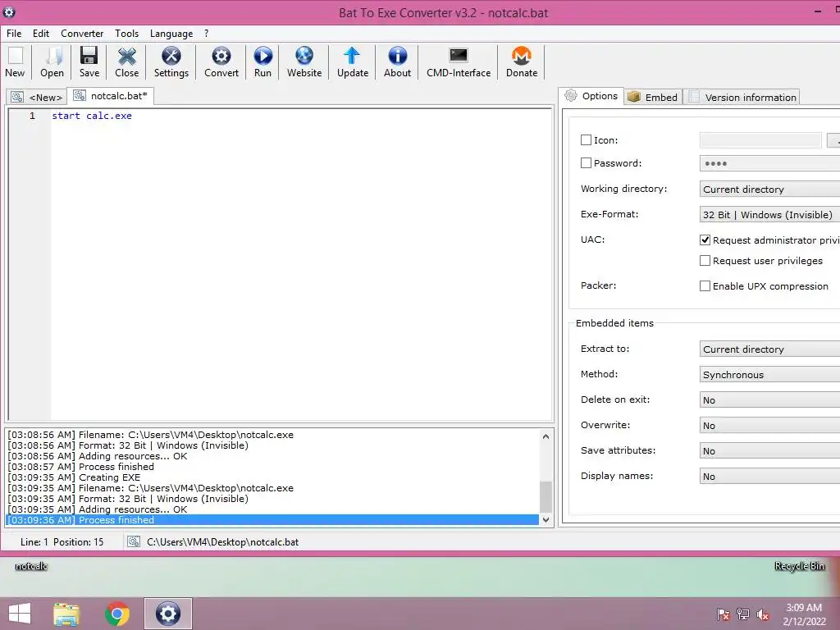
Task: Open the Extract to dropdown
Action: click(x=769, y=349)
